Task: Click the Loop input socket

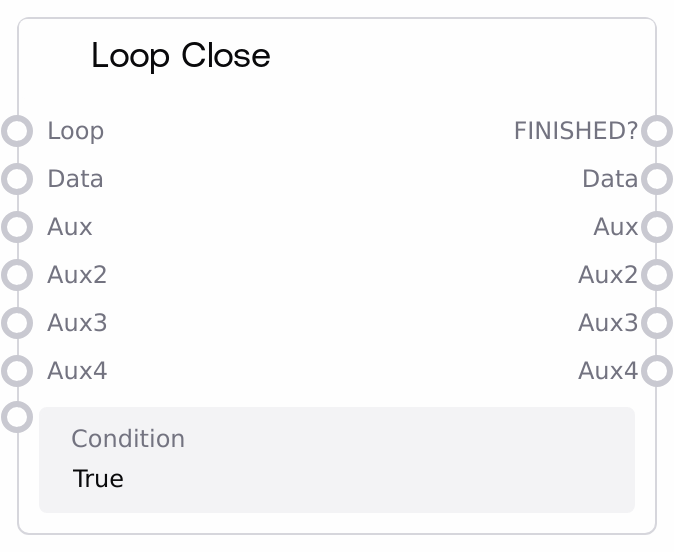Action: [x=18, y=131]
